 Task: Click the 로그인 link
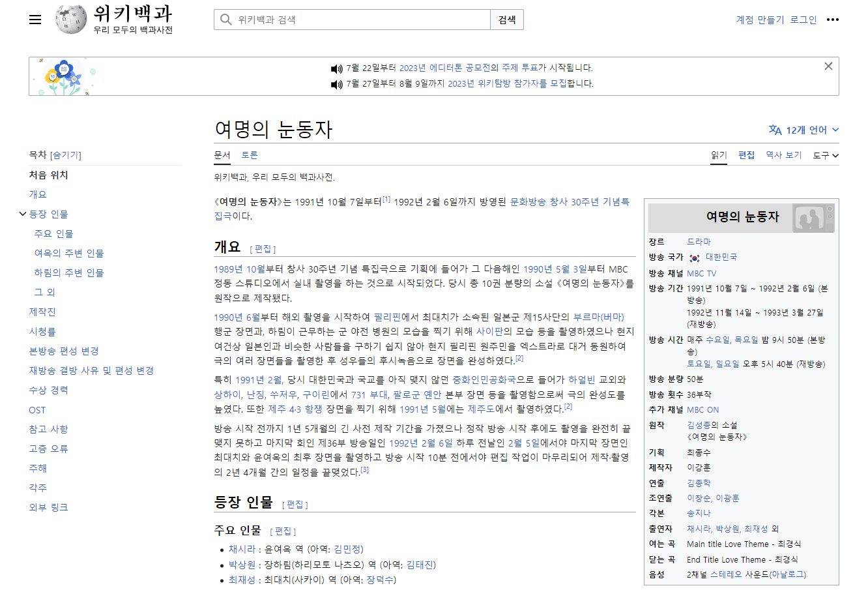point(803,20)
